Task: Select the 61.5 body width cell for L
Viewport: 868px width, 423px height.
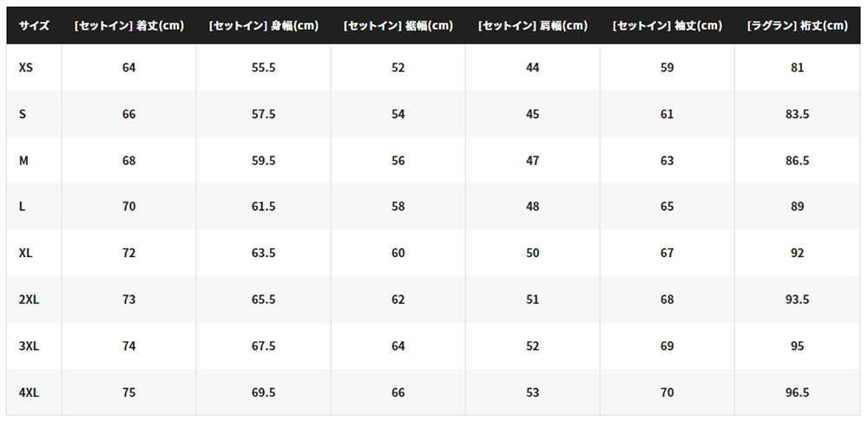Action: 264,207
